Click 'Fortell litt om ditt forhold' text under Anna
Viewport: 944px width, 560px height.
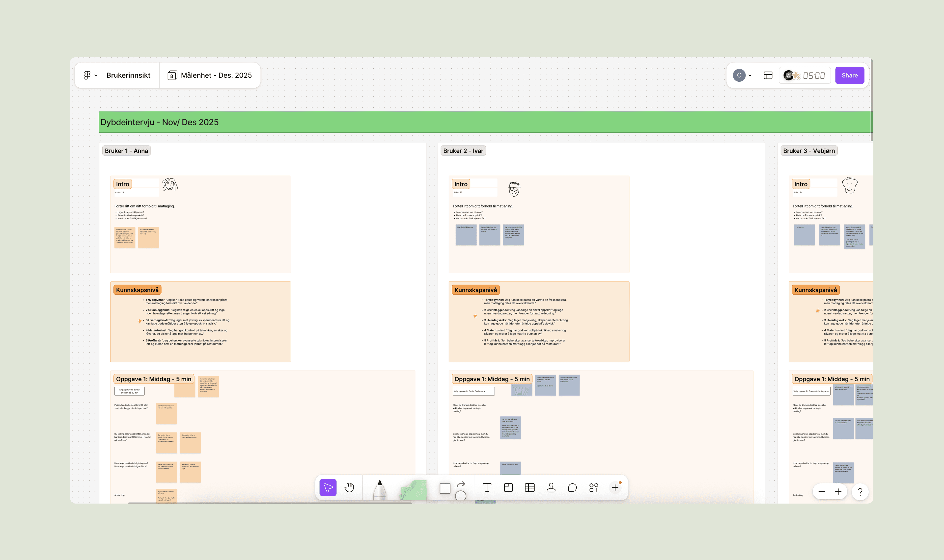click(x=144, y=206)
